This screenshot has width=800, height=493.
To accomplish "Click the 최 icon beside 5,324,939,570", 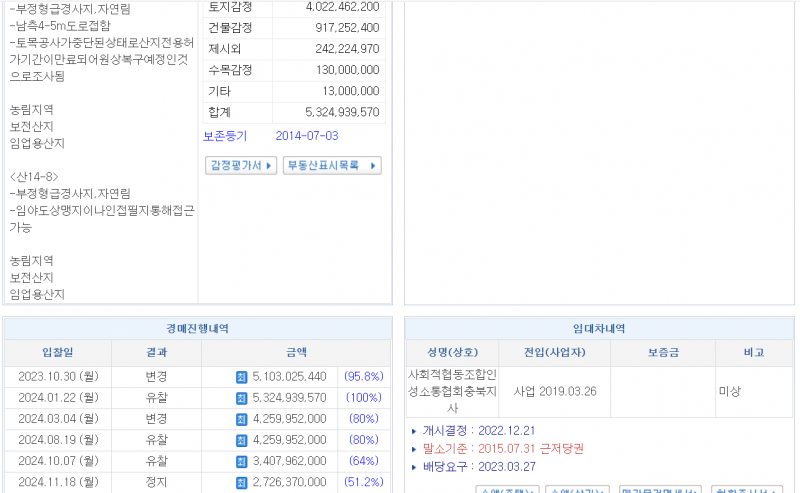I will 241,398.
